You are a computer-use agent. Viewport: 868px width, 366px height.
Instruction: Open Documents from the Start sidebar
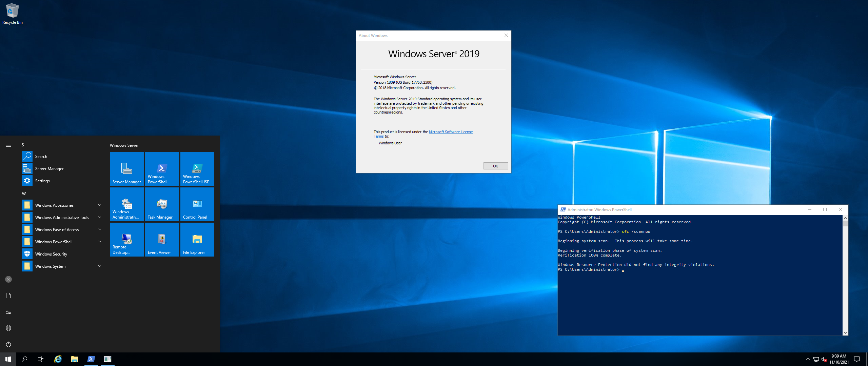point(8,296)
